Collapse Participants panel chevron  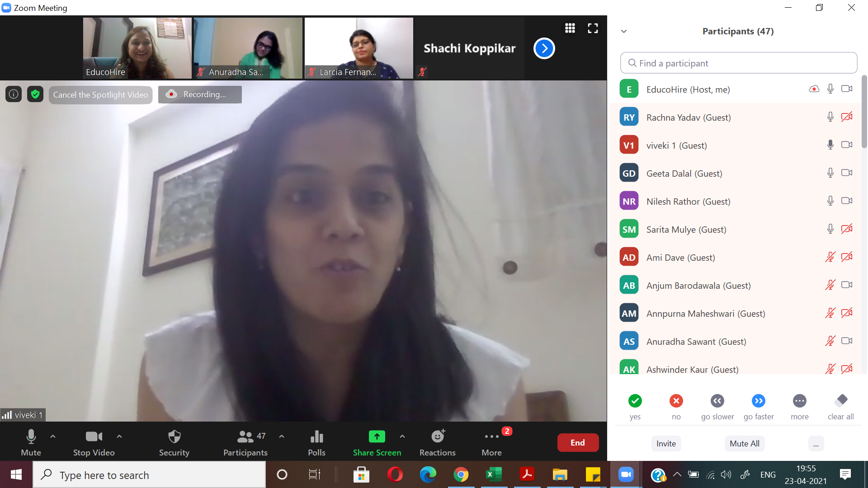click(x=624, y=31)
